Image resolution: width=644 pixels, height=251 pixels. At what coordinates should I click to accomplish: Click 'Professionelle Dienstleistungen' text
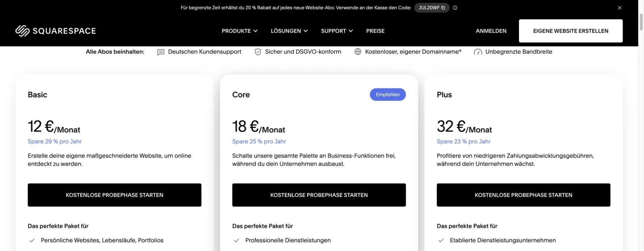(x=288, y=240)
